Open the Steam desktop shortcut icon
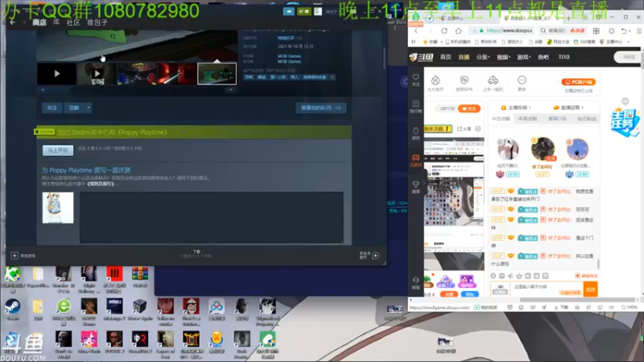The width and height of the screenshot is (644, 362). click(x=12, y=307)
